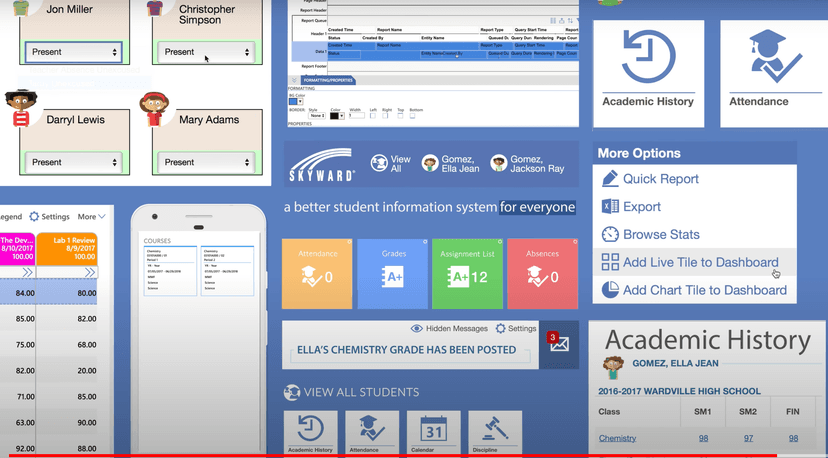Toggle the Right border option
Image resolution: width=828 pixels, height=458 pixels.
[385, 115]
